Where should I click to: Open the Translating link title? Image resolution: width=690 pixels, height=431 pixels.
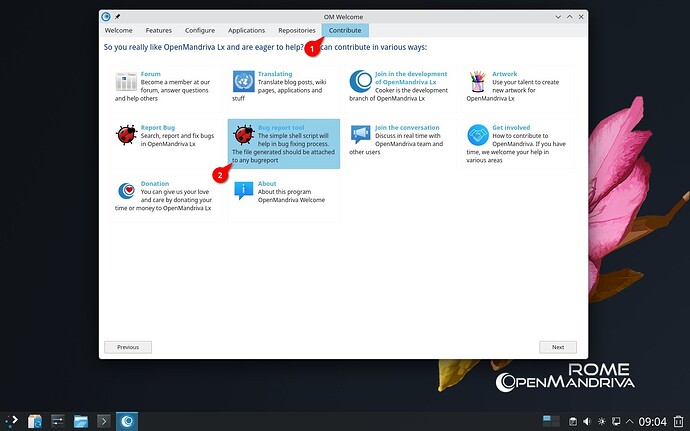(275, 74)
